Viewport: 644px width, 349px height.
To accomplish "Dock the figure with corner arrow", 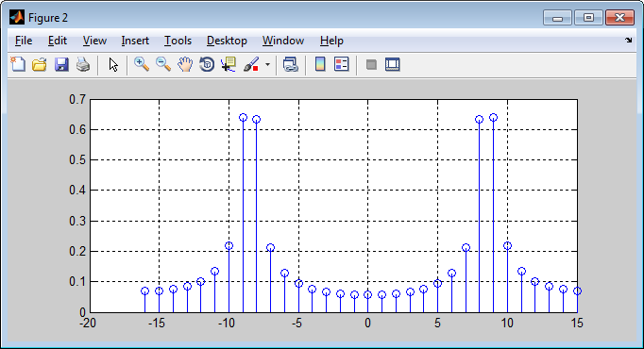I will (x=629, y=41).
